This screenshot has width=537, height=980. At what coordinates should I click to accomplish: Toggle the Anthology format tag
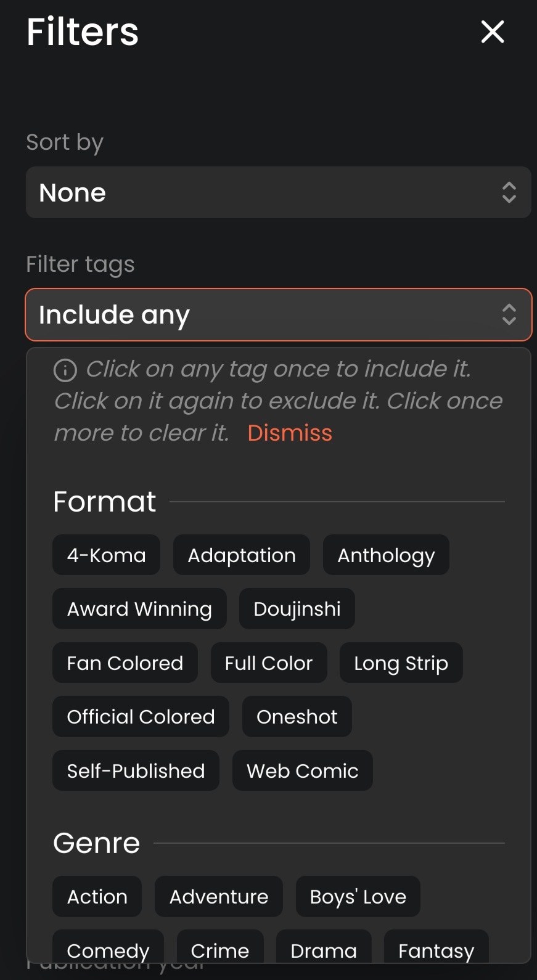point(386,555)
